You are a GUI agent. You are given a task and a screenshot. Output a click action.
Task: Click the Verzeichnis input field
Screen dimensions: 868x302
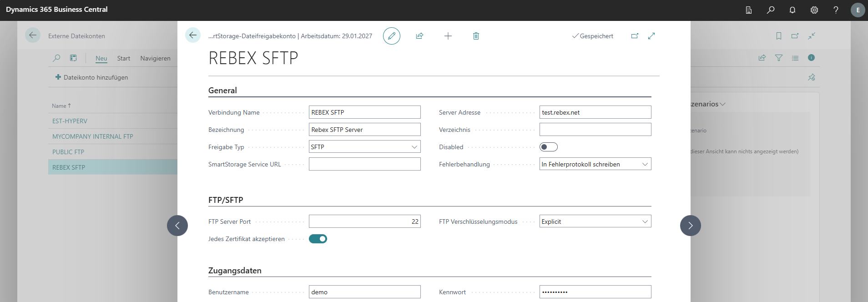[595, 130]
